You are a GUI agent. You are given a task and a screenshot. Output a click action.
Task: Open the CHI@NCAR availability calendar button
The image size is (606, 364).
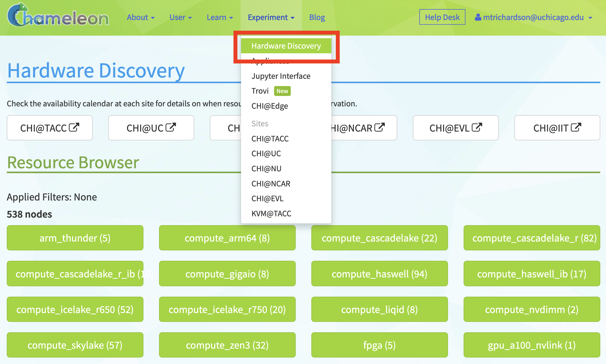364,128
